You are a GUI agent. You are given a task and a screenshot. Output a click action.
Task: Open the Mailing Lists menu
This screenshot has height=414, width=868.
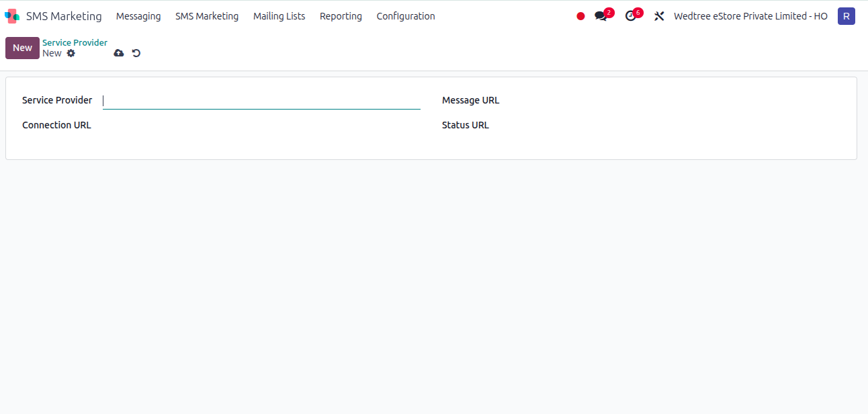click(x=279, y=15)
